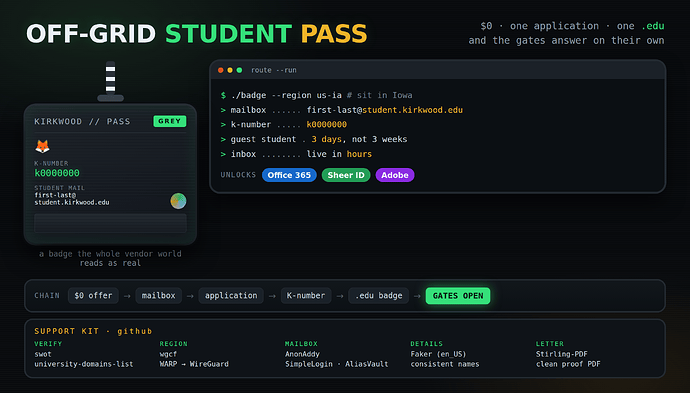The width and height of the screenshot is (690, 393).
Task: Click the DETAILS column heading
Action: click(426, 344)
